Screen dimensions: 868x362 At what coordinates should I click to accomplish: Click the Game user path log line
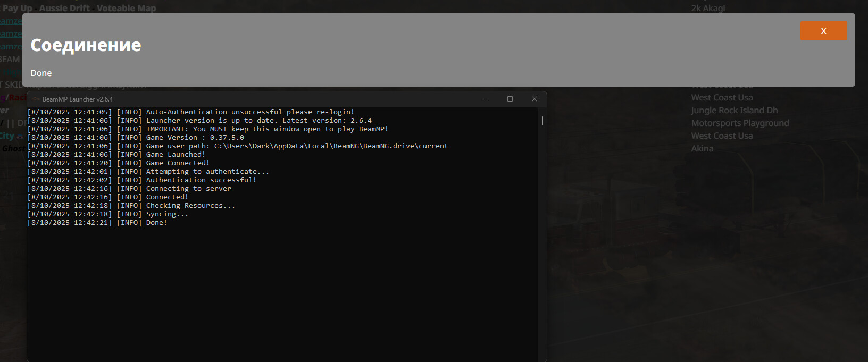click(297, 146)
